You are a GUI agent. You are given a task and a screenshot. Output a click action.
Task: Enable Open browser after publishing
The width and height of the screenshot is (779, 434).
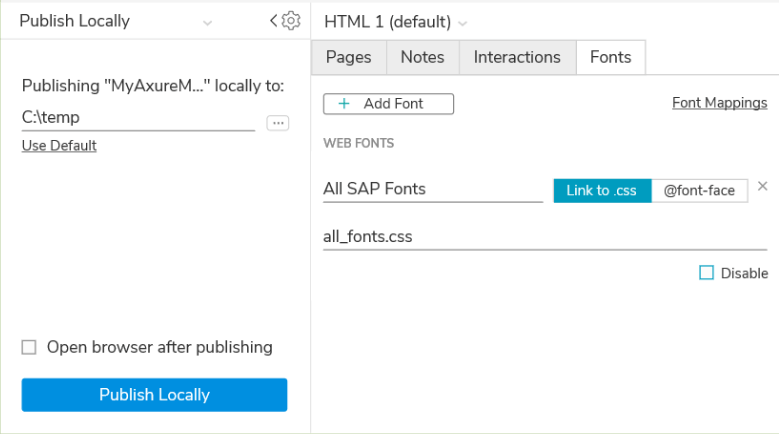coord(29,347)
